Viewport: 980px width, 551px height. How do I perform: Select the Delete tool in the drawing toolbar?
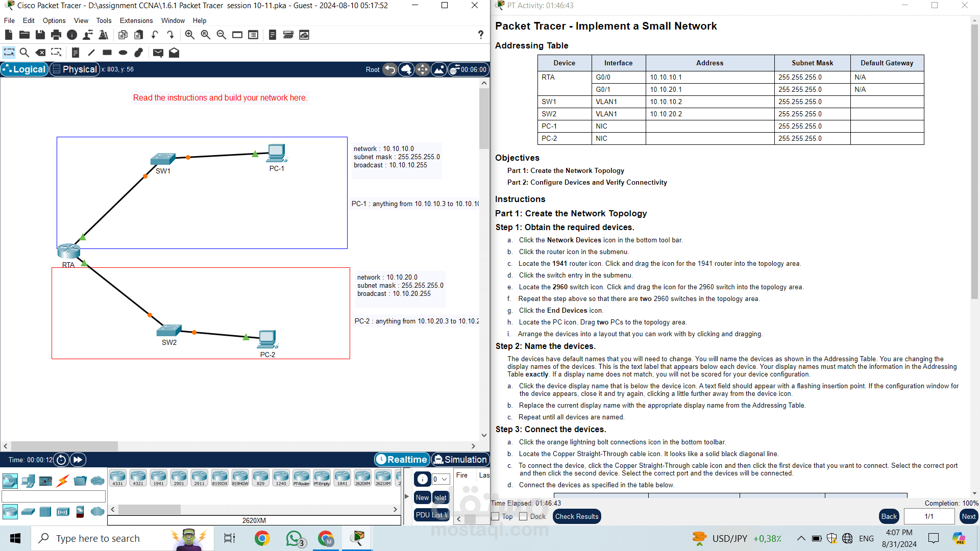point(41,53)
